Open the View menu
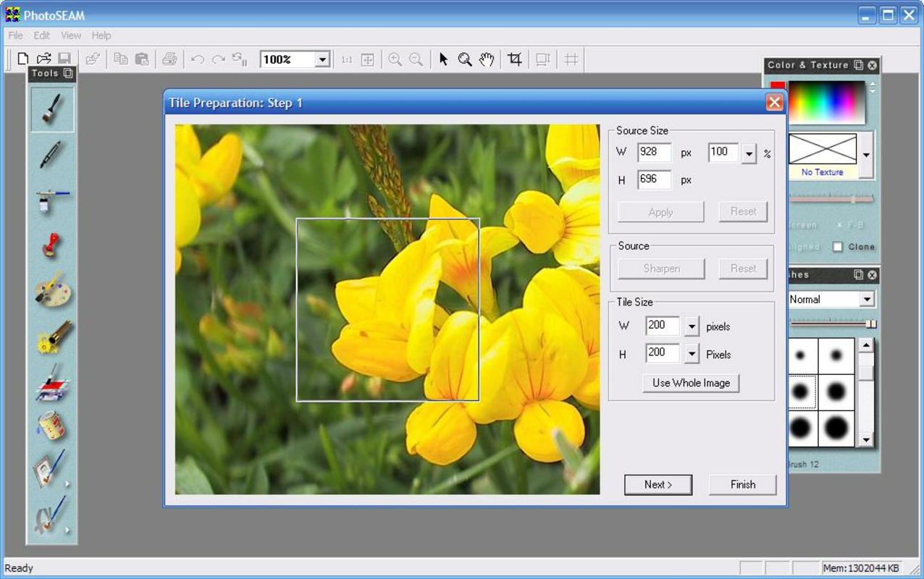924x579 pixels. tap(71, 35)
